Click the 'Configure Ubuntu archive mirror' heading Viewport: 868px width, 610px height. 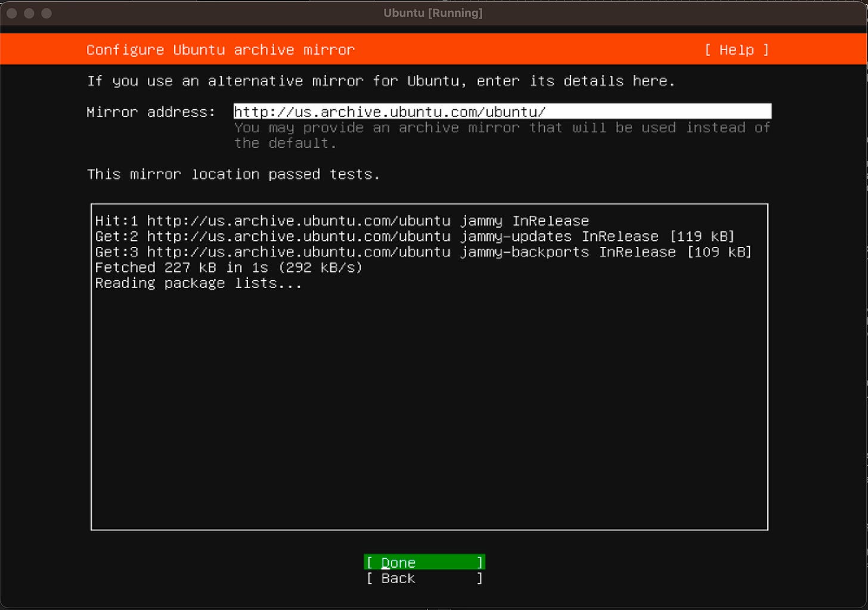click(x=221, y=50)
